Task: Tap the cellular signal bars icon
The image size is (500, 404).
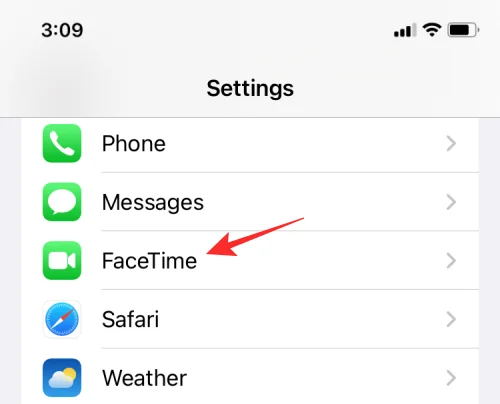Action: pos(405,30)
